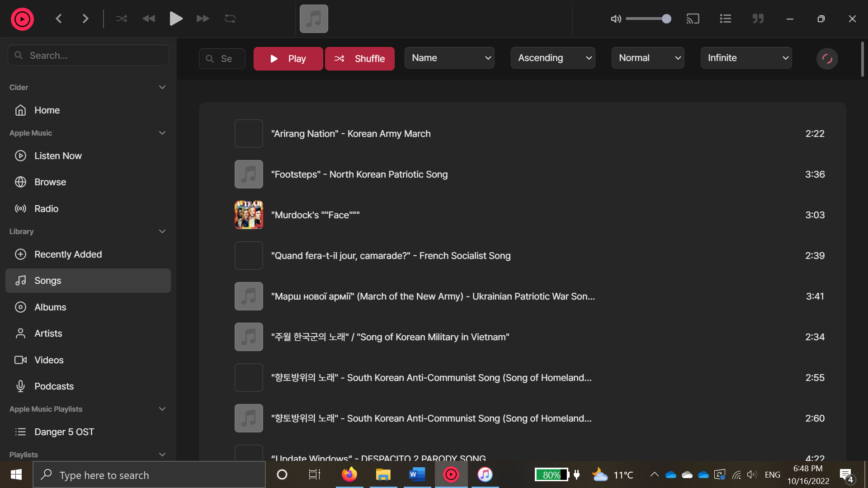Mute audio with the speaker icon

click(616, 19)
